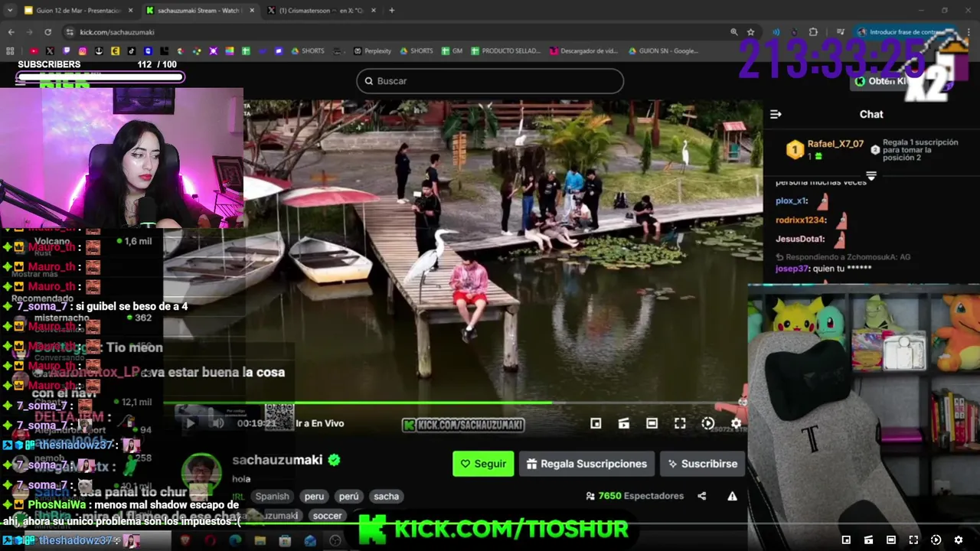Image resolution: width=980 pixels, height=551 pixels.
Task: Open the TikTok bookmark icon
Action: (x=132, y=51)
